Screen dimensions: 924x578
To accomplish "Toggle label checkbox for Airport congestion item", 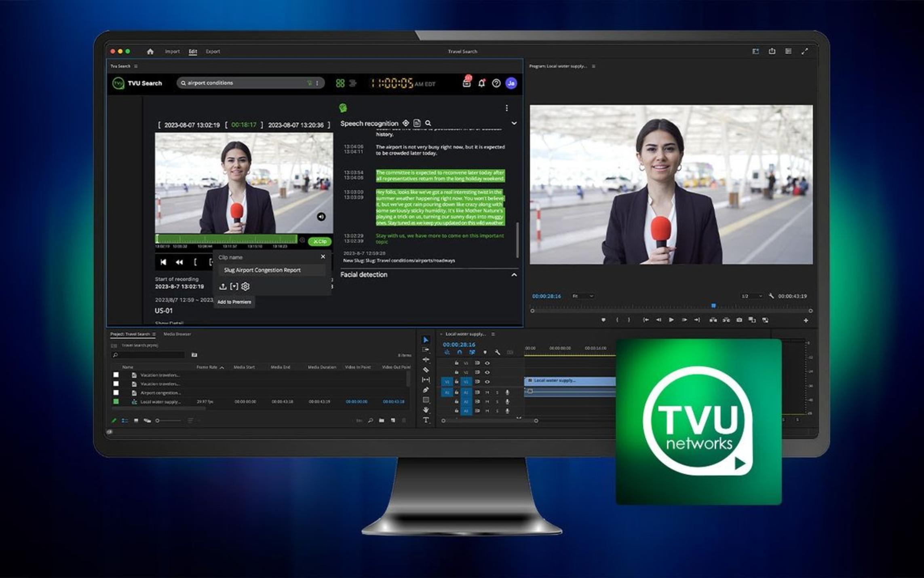I will pos(116,393).
